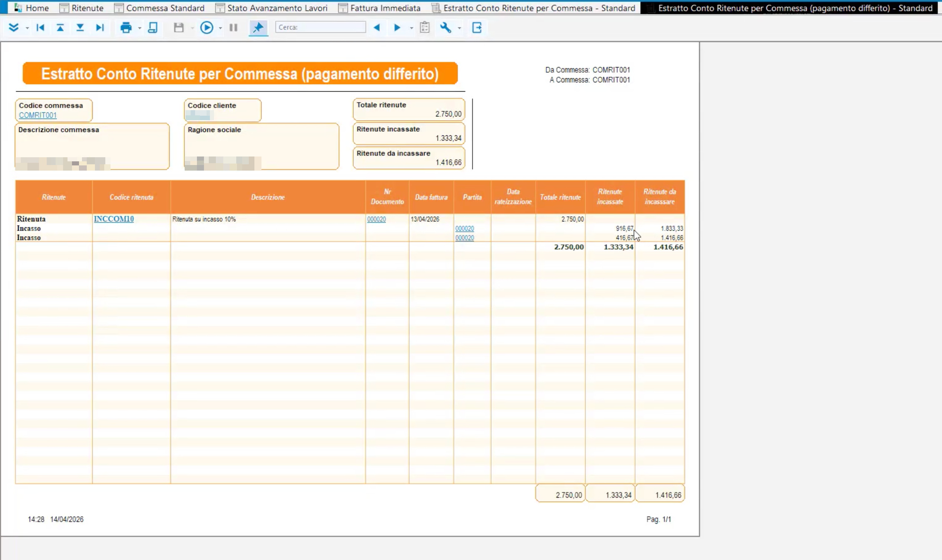Open the wrench tool dropdown arrow

pos(459,28)
